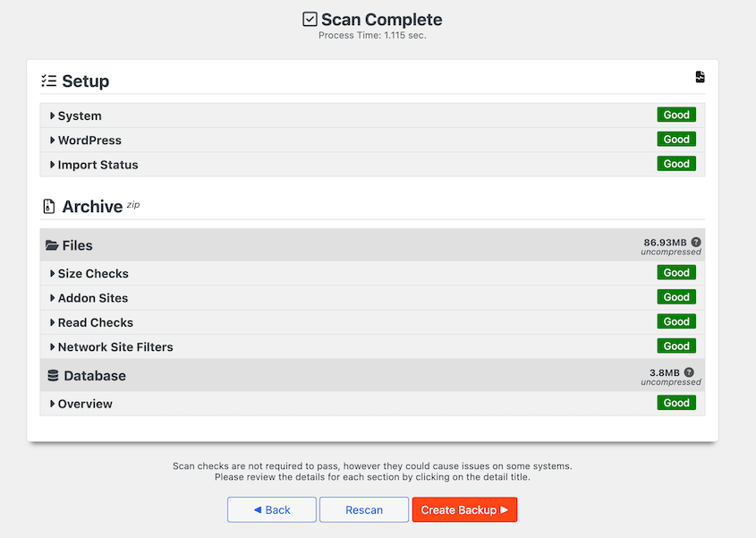Click the Good badge for Size Checks
Image resolution: width=756 pixels, height=538 pixels.
(676, 273)
